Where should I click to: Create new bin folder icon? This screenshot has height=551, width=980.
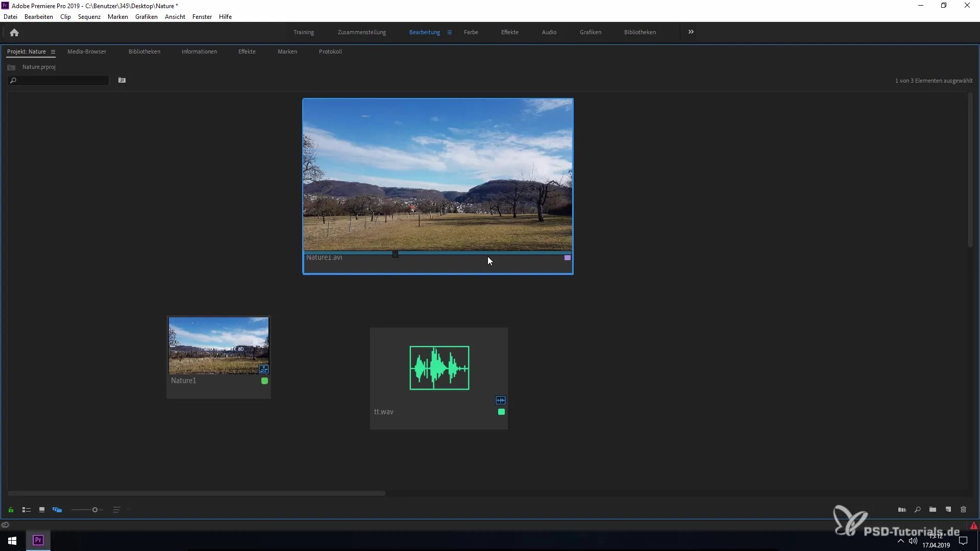(933, 510)
